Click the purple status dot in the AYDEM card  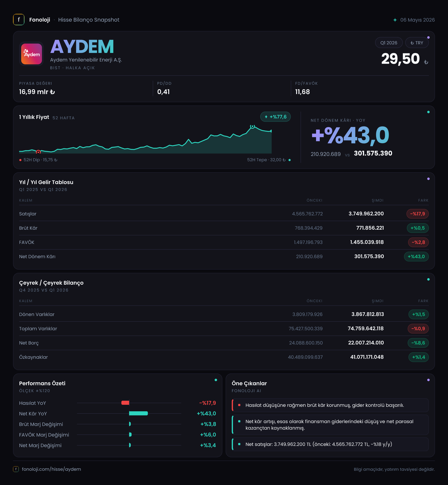[428, 38]
